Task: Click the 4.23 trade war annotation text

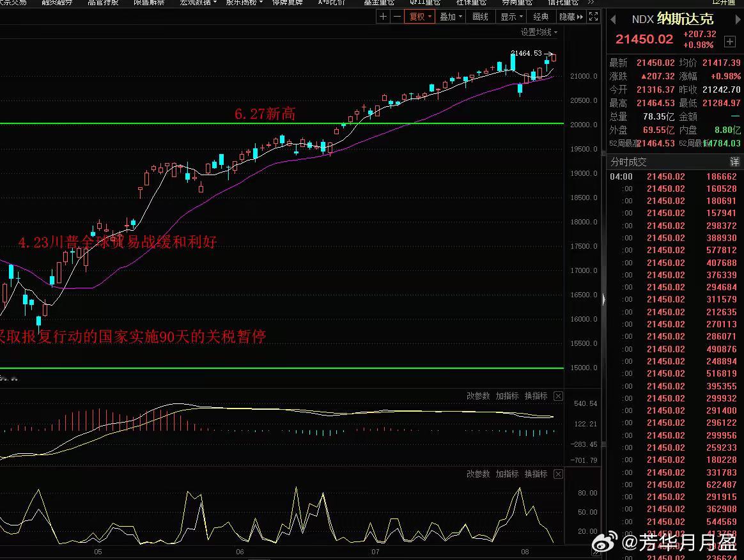Action: [118, 242]
